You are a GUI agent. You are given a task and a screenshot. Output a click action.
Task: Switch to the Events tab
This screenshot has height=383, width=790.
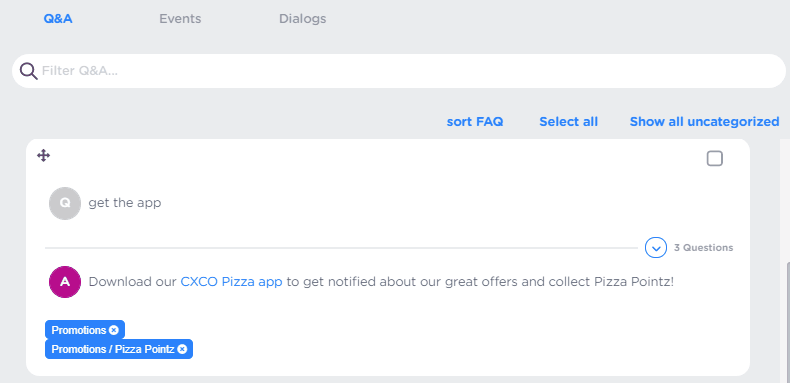[180, 19]
